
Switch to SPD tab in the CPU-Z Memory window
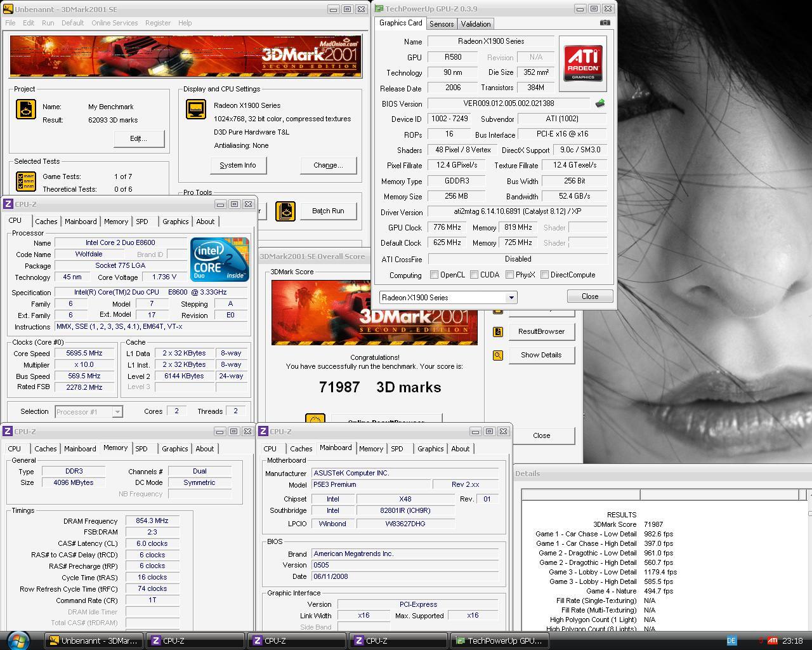(x=141, y=449)
